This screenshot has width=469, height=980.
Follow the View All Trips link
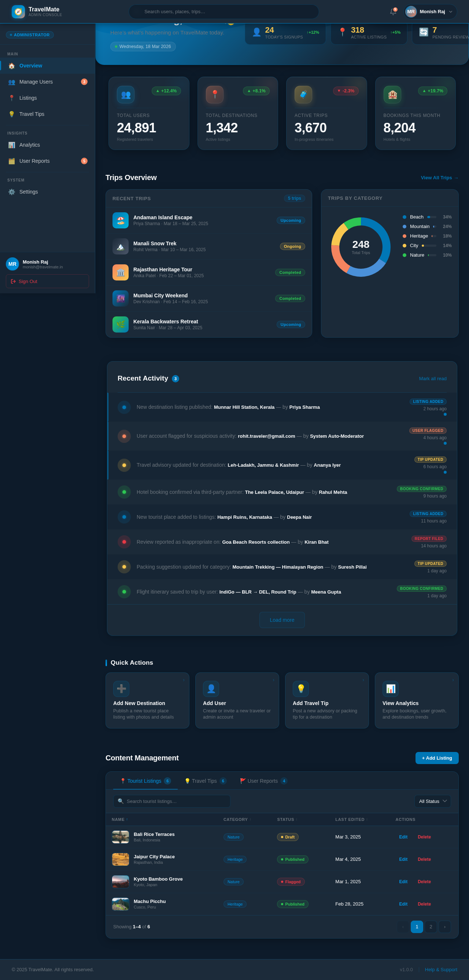click(439, 178)
